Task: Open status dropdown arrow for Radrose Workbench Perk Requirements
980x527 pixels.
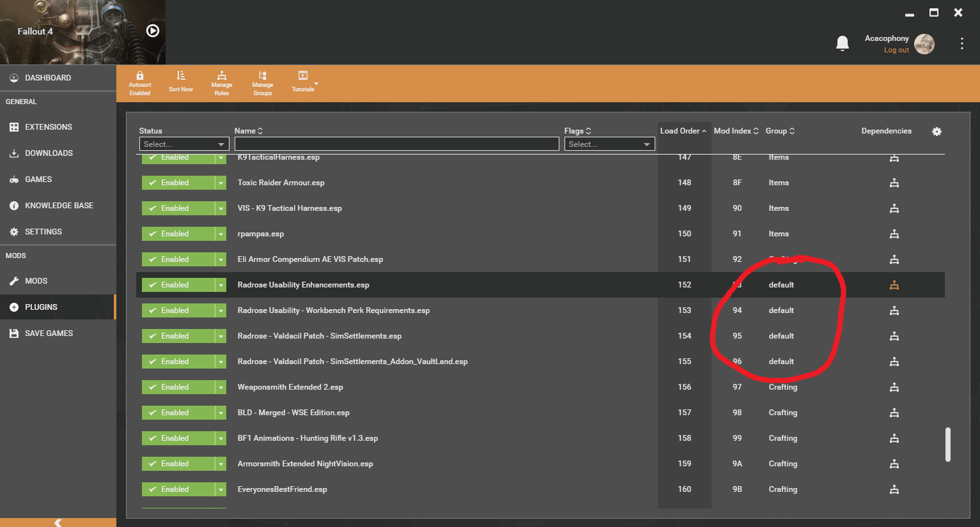Action: point(221,310)
